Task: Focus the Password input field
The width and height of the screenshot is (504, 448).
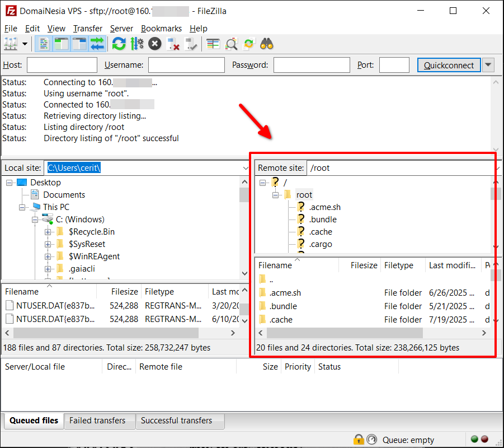Action: point(312,65)
